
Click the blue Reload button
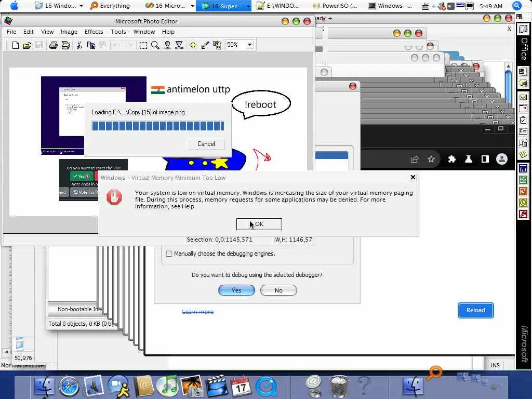coord(476,310)
